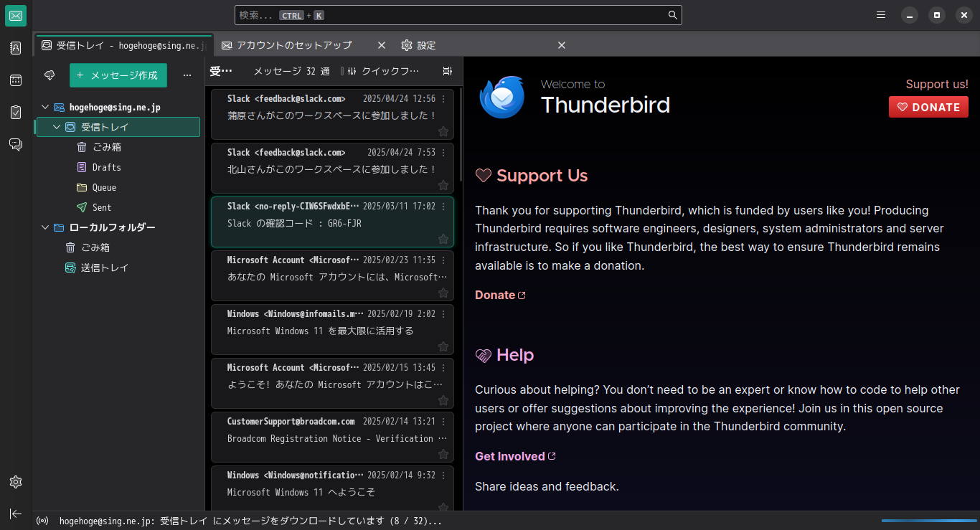Follow the Donate link under Support Us
980x530 pixels.
coord(500,295)
